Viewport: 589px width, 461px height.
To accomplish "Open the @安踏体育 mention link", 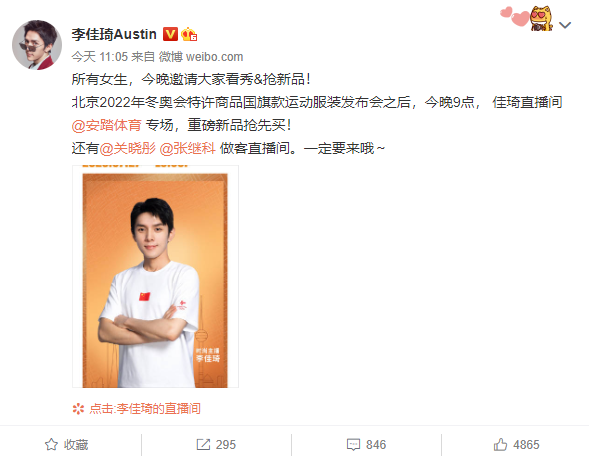I will [x=106, y=125].
